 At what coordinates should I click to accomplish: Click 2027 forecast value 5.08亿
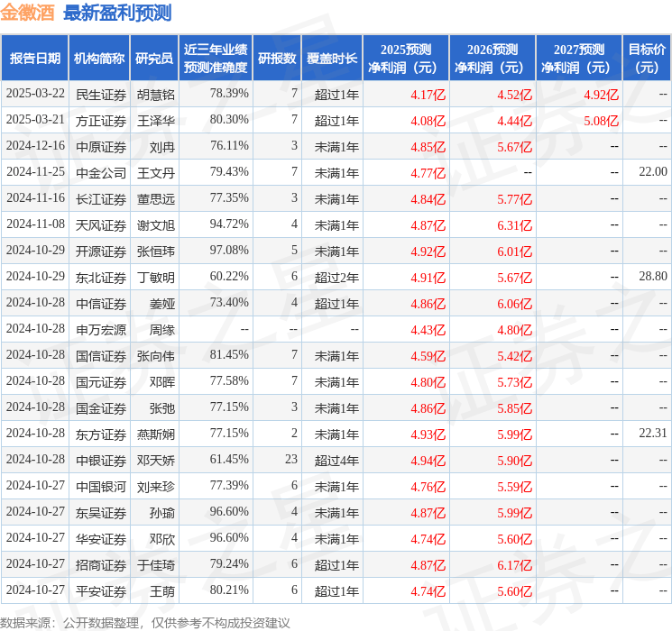(x=602, y=121)
